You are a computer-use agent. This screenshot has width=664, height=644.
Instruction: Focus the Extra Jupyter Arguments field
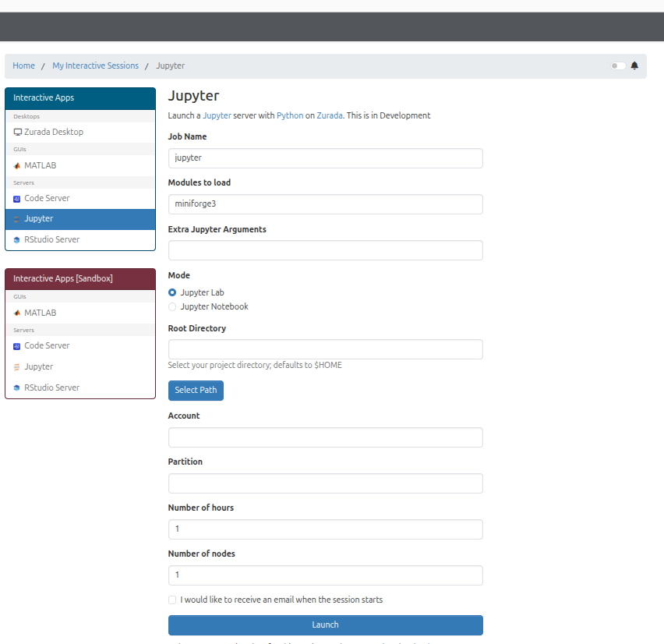pyautogui.click(x=325, y=250)
